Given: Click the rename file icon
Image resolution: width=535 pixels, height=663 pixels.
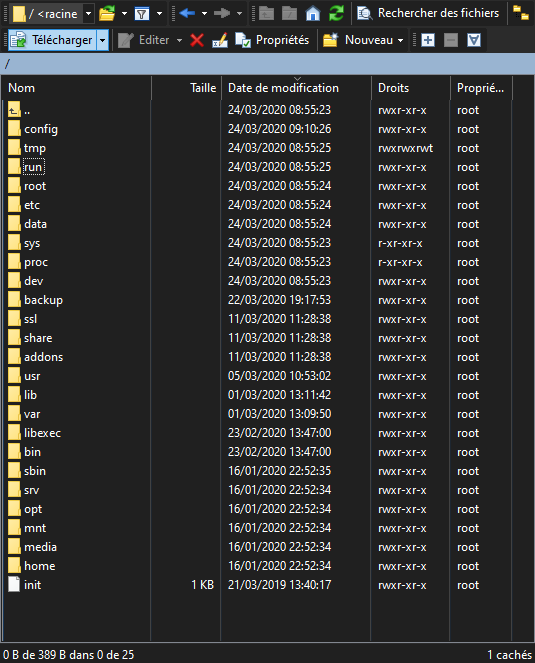Looking at the screenshot, I should 220,40.
